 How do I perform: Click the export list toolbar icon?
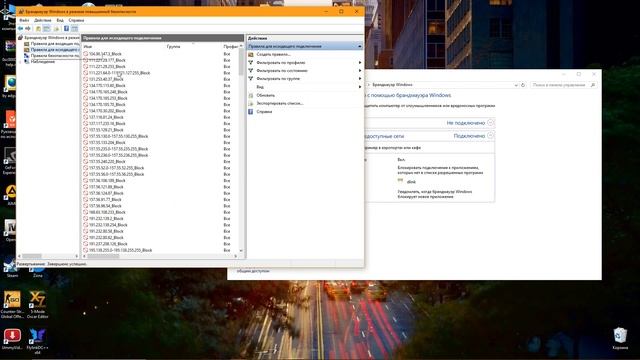[56, 29]
